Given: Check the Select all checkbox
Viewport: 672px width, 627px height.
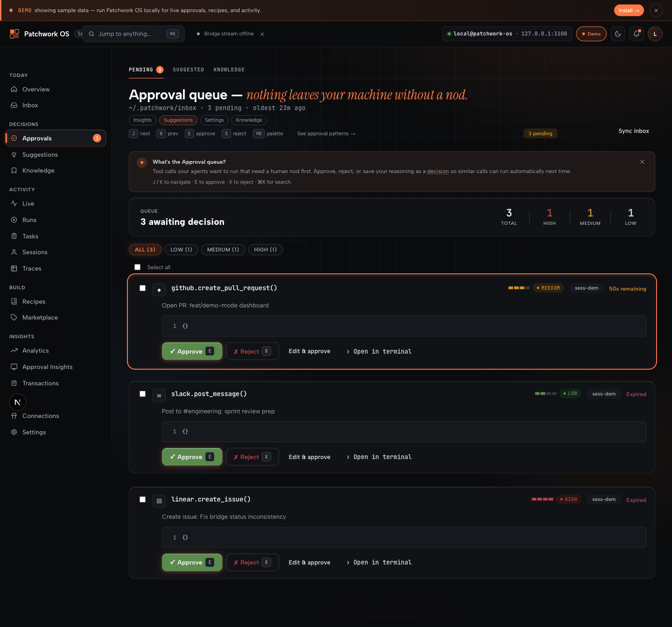Looking at the screenshot, I should pos(137,267).
